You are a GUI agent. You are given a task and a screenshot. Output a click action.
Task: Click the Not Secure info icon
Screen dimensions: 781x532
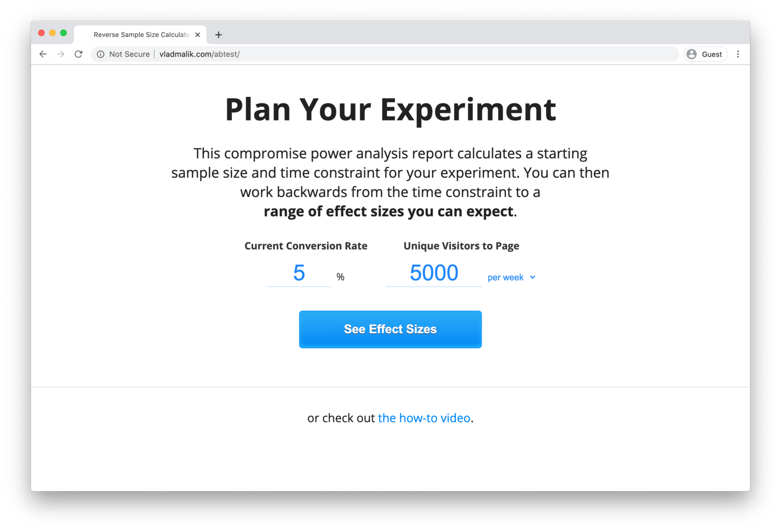point(101,54)
